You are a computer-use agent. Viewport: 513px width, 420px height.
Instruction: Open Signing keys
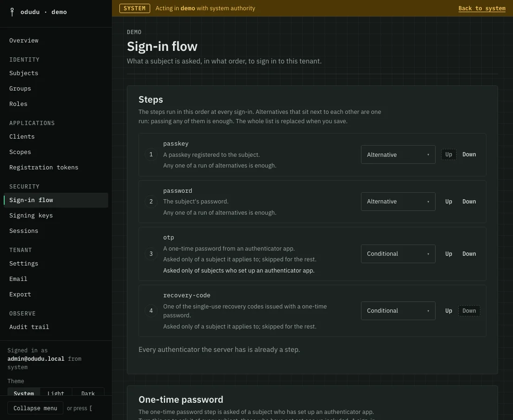click(x=31, y=216)
